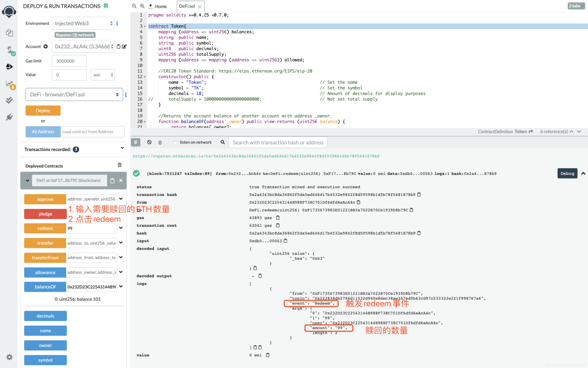This screenshot has width=588, height=368.
Task: Click the trash icon beside Deployed Contracts
Action: coord(120,165)
